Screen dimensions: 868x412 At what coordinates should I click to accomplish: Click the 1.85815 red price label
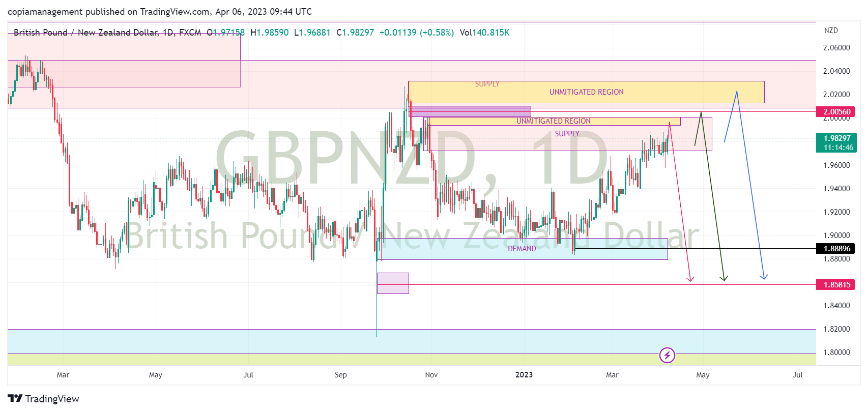tap(836, 285)
